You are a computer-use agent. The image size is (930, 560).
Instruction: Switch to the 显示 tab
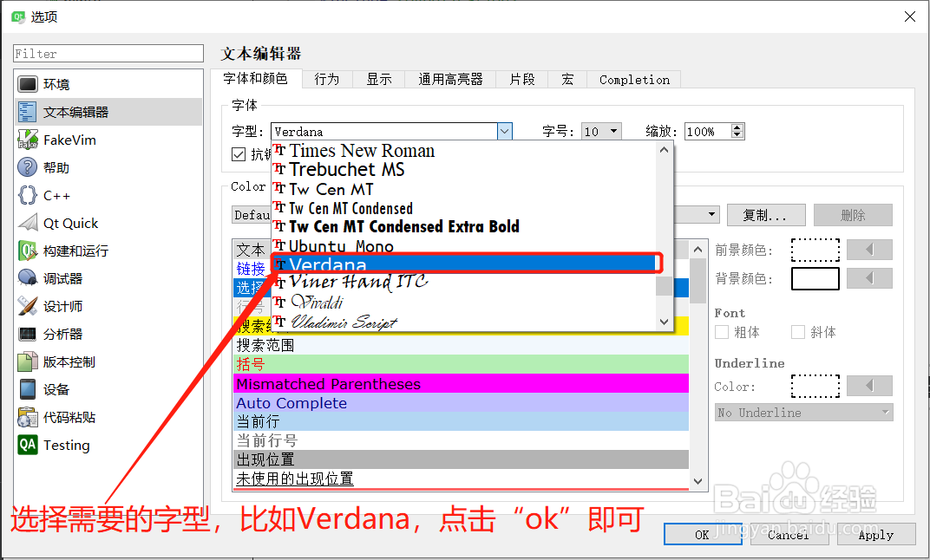point(379,80)
